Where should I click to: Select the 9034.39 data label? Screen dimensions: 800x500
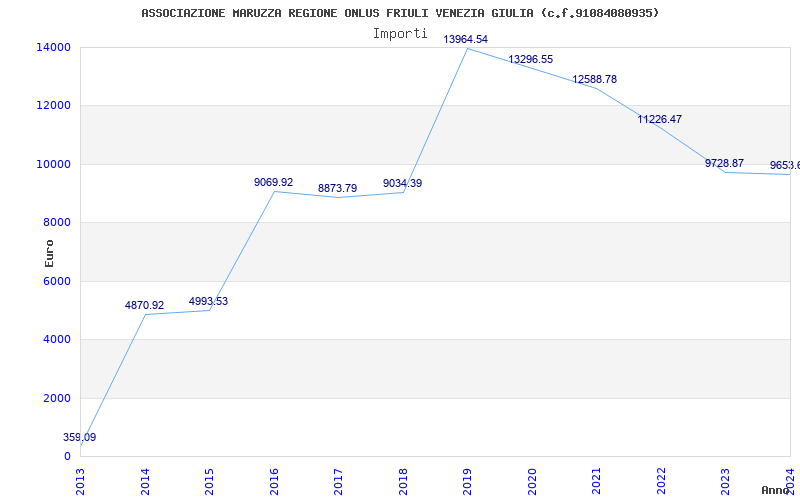point(403,183)
